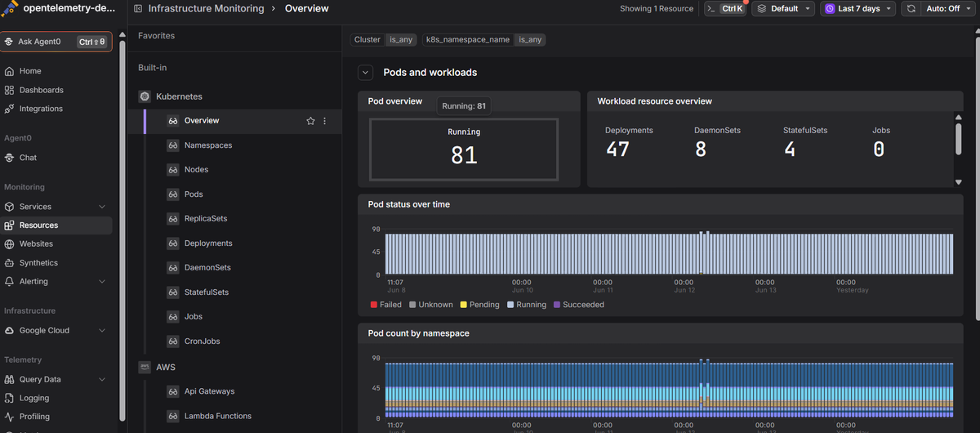Toggle the Unknown legend series

[430, 305]
